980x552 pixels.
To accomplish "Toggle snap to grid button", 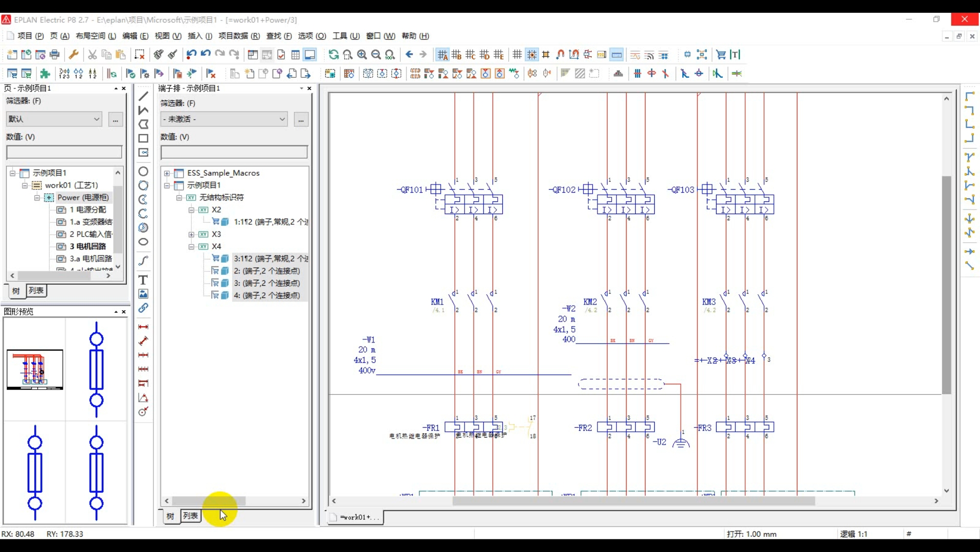I will (x=532, y=55).
